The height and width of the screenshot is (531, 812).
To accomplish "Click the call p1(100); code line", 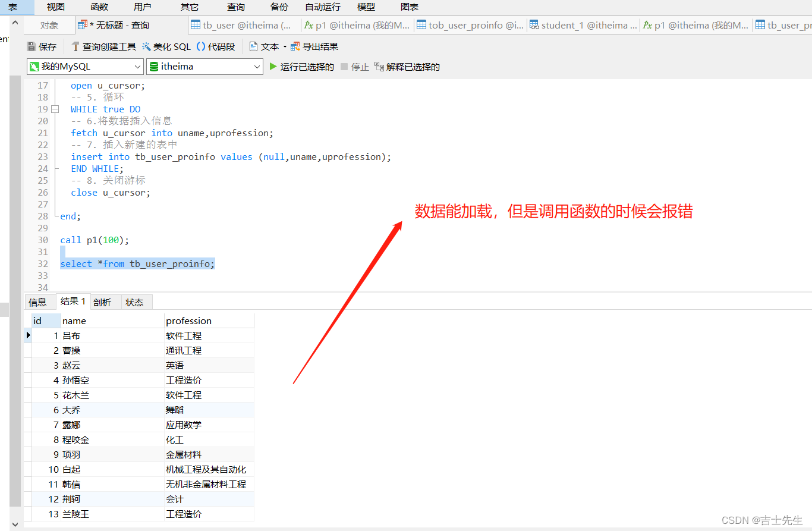I will pyautogui.click(x=95, y=240).
